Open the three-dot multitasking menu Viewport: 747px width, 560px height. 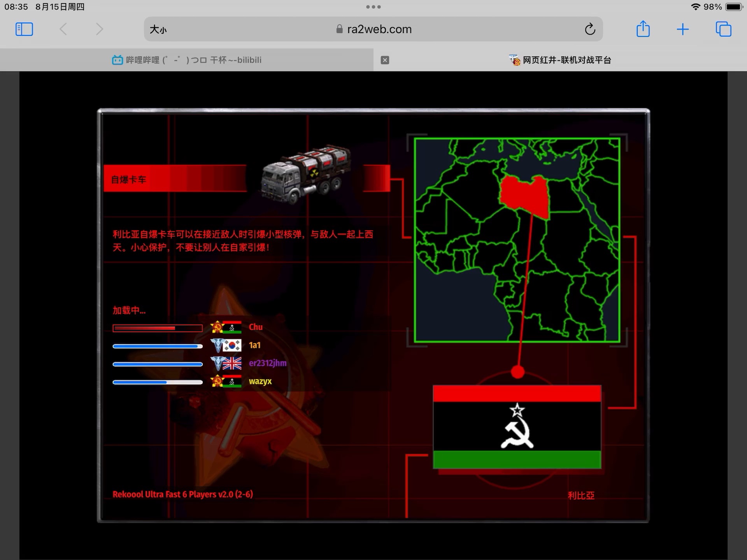(x=373, y=7)
